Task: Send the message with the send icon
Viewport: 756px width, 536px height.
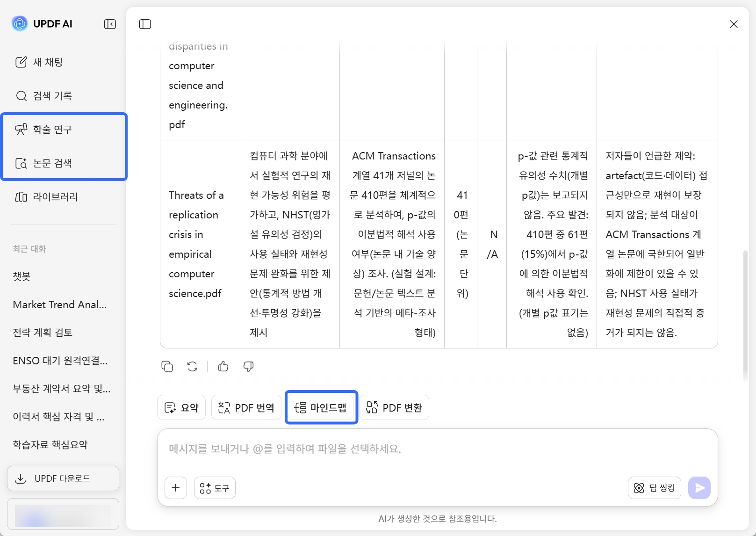Action: pos(699,488)
